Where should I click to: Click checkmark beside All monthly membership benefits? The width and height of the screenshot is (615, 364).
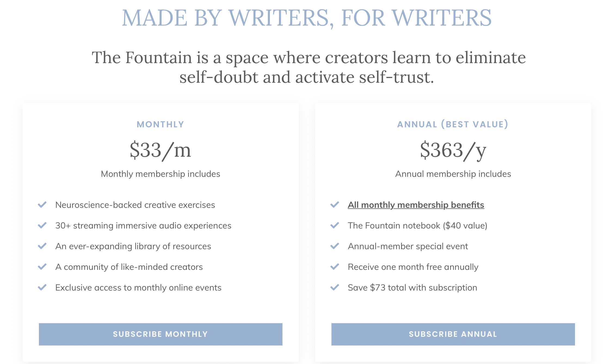pyautogui.click(x=335, y=204)
